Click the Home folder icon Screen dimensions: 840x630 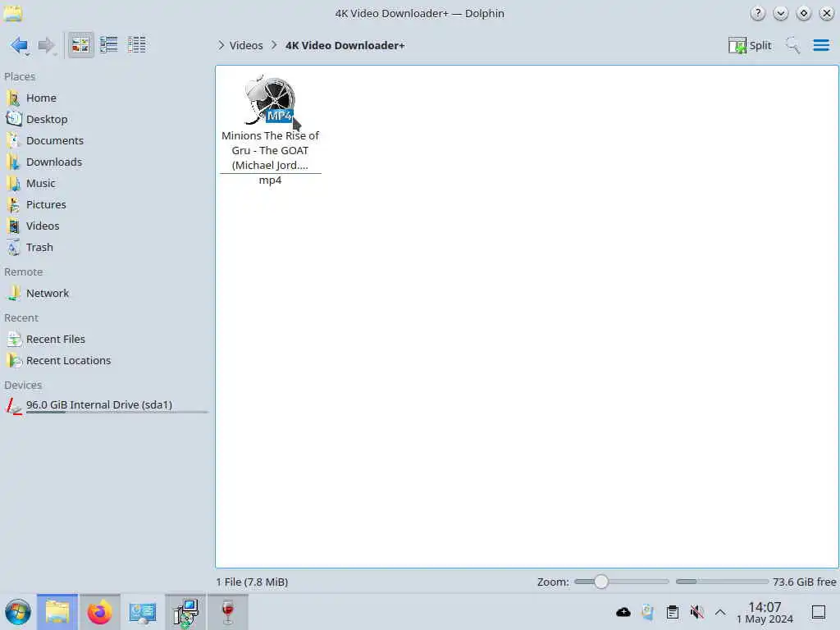(x=13, y=98)
